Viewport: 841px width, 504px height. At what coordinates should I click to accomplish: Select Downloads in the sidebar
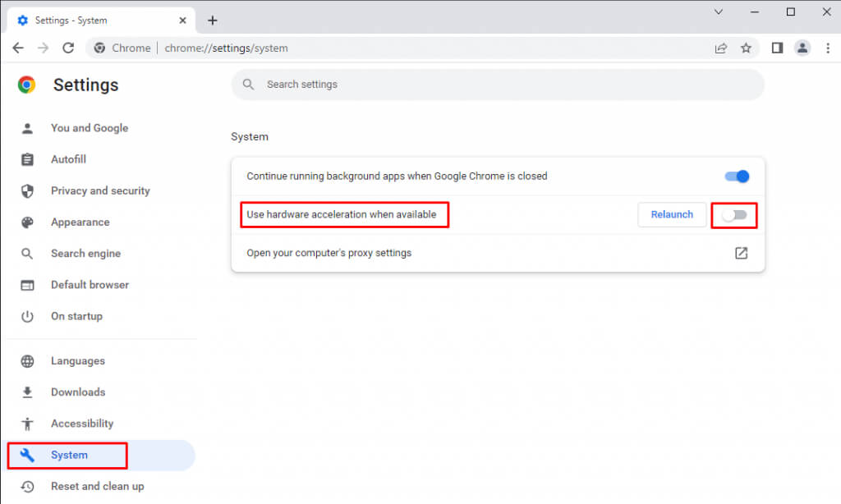[x=78, y=392]
